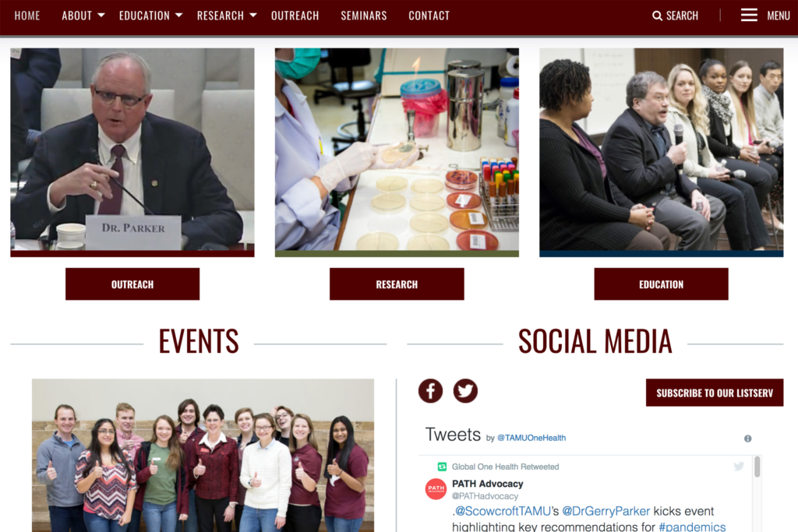Click the Outreach button under Dr. Parker photo
This screenshot has width=798, height=532.
(x=132, y=284)
